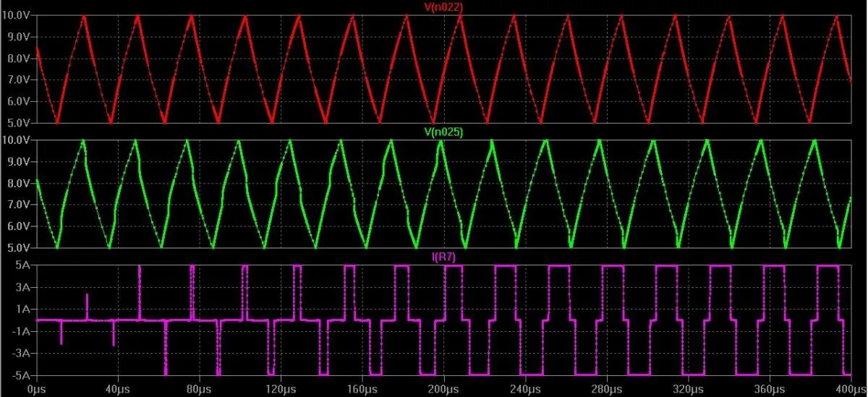
Task: Click the 120µs time axis label
Action: 280,390
